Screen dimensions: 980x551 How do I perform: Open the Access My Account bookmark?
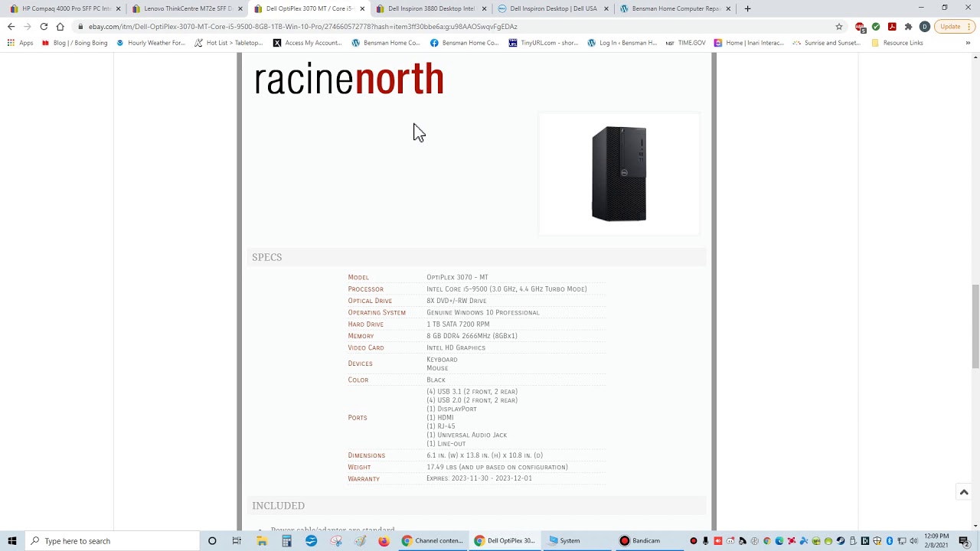tap(308, 43)
